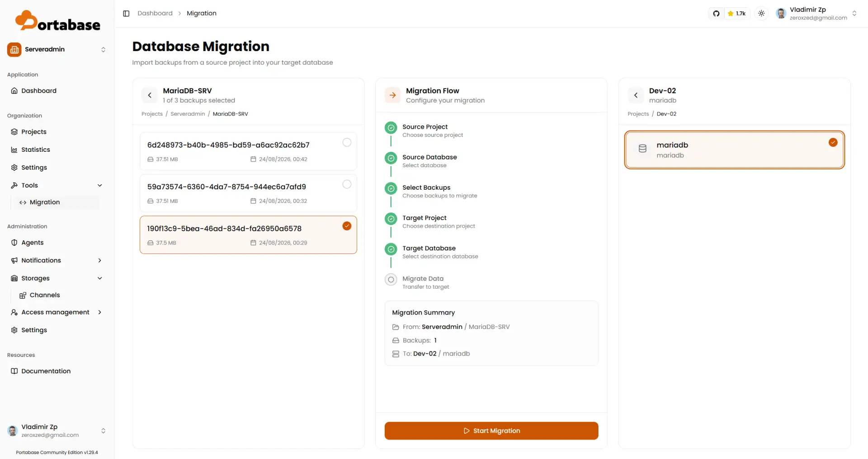Select backup 6d248973 radio circle
Viewport: 868px width, 459px height.
pos(347,142)
